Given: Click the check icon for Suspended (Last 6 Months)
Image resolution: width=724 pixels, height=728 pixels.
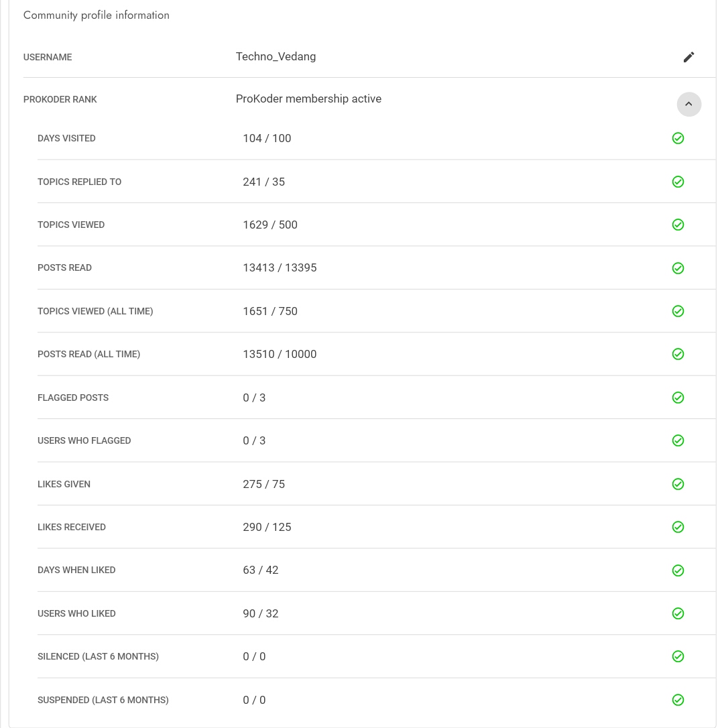Looking at the screenshot, I should (678, 700).
